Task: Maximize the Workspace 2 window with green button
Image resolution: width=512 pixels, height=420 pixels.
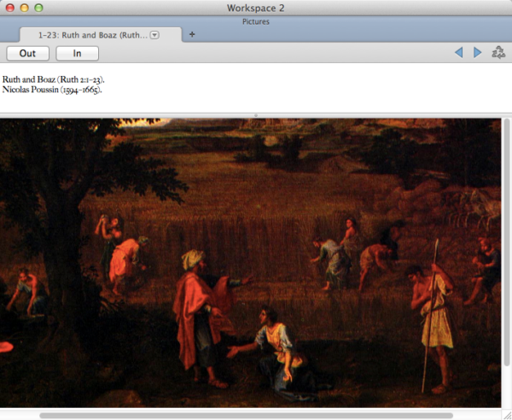Action: 39,8
